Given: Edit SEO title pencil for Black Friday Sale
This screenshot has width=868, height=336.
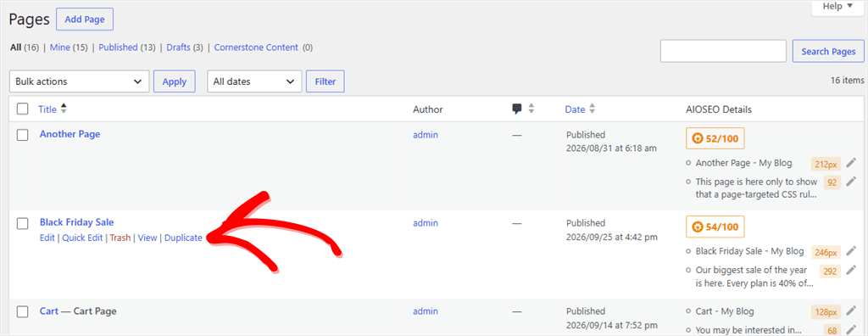Looking at the screenshot, I should (x=851, y=250).
